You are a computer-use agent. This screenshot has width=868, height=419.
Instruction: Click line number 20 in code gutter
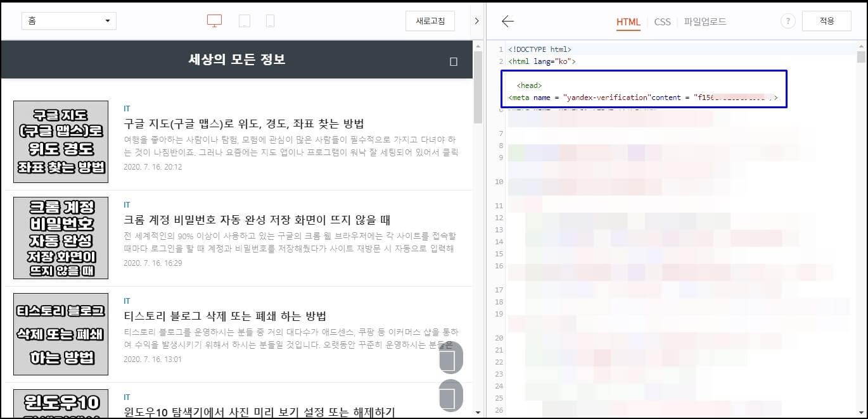click(499, 338)
